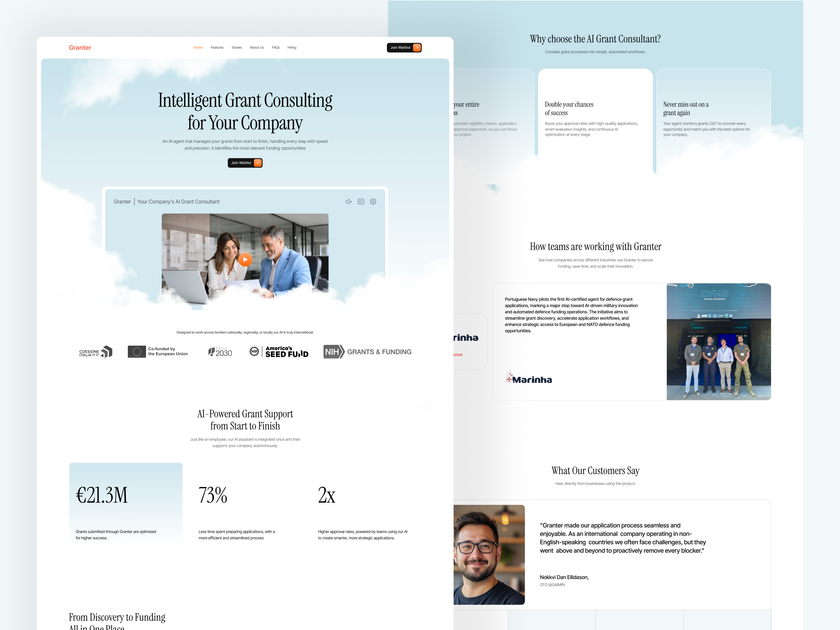Open the DYMS team photo
Screen dimensions: 840x630
pos(718,342)
